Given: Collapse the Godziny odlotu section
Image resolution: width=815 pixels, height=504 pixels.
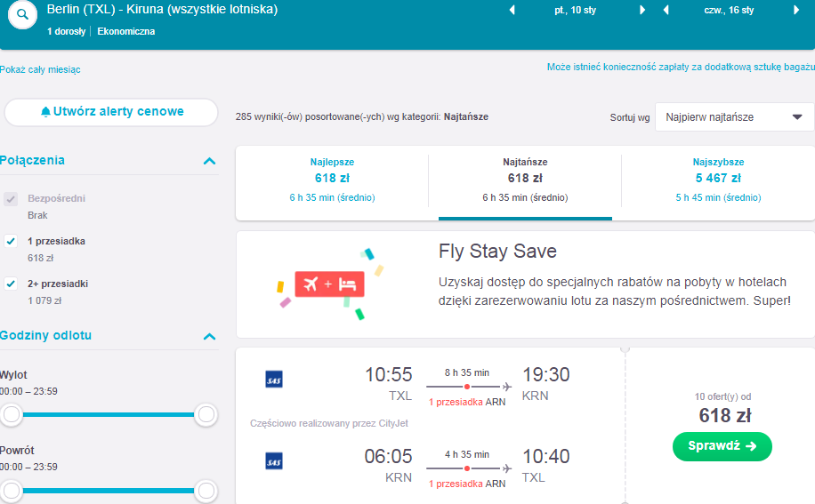Looking at the screenshot, I should point(209,336).
